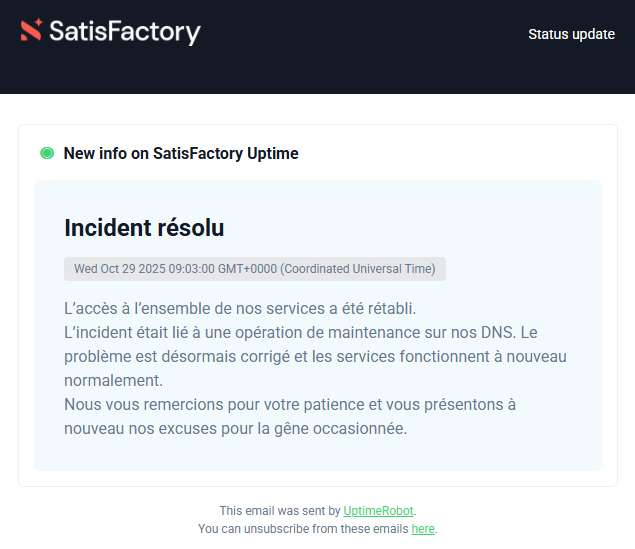Image resolution: width=635 pixels, height=549 pixels.
Task: Click the unsubscribe here link
Action: coord(423,529)
